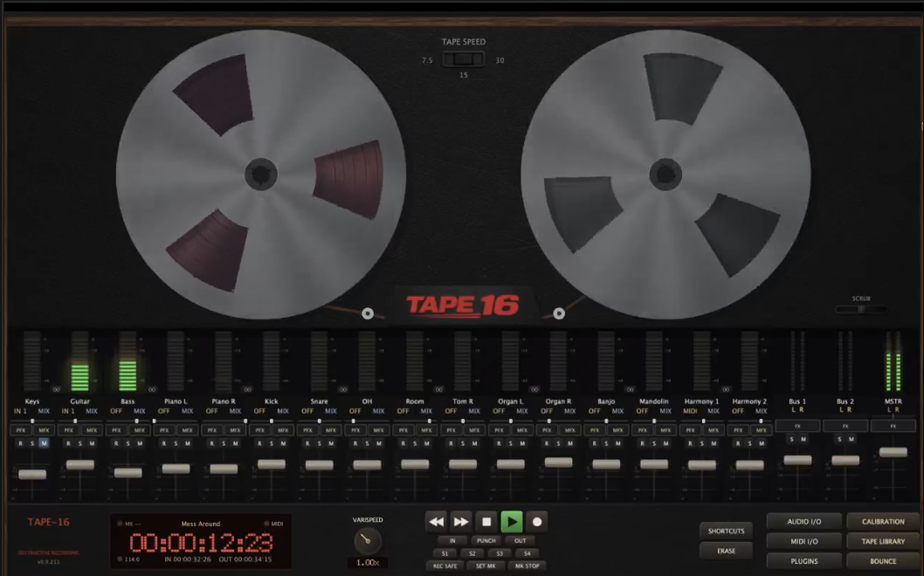Viewport: 924px width, 576px height.
Task: Click the REC SAFE button
Action: (445, 566)
